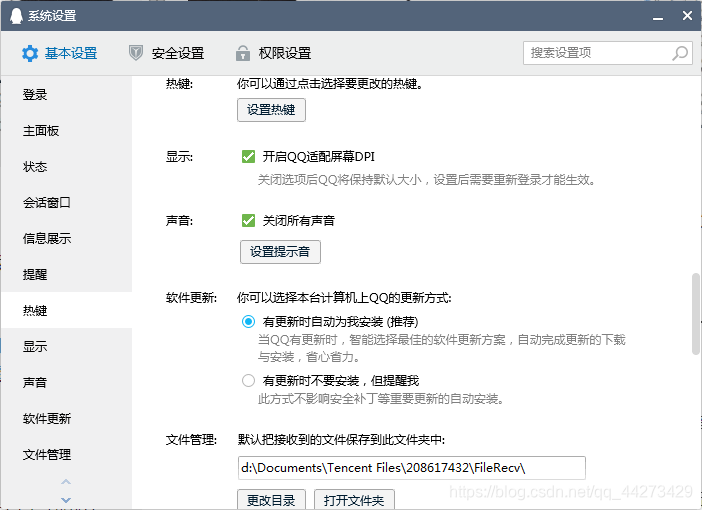Click the magnifier search icon
The image size is (702, 510).
(680, 53)
